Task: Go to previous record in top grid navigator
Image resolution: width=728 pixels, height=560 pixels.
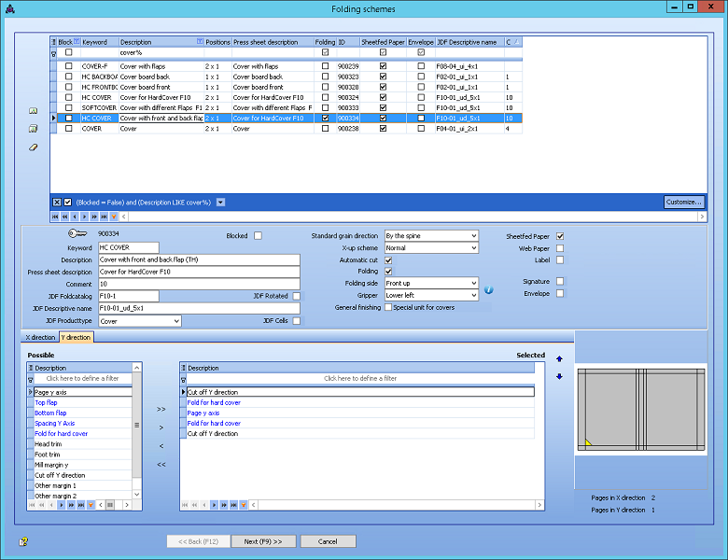Action: tap(75, 217)
